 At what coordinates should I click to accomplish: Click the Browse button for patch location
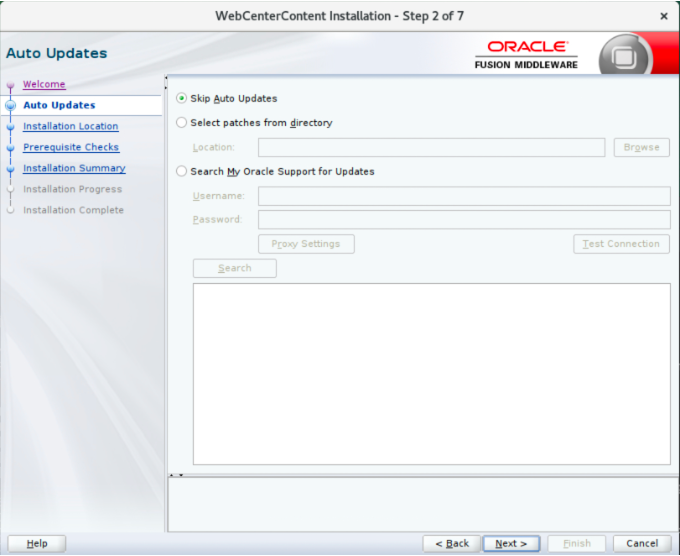(x=642, y=147)
